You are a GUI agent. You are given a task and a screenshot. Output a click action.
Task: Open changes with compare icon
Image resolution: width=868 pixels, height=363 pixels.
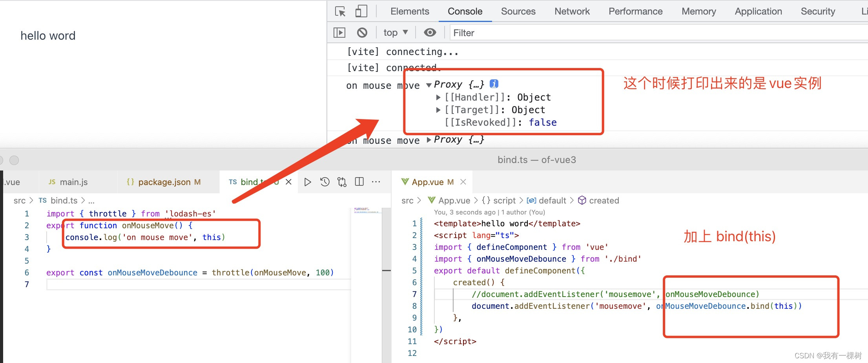pos(342,182)
